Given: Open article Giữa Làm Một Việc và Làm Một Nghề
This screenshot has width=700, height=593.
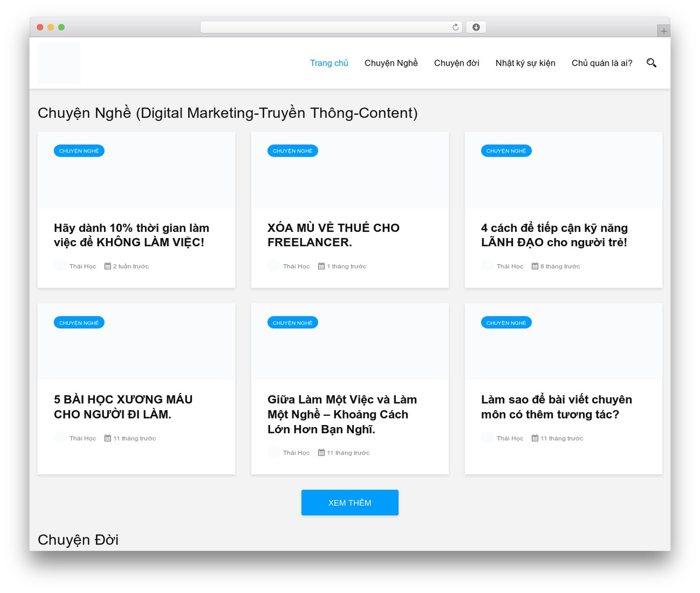Looking at the screenshot, I should 342,414.
